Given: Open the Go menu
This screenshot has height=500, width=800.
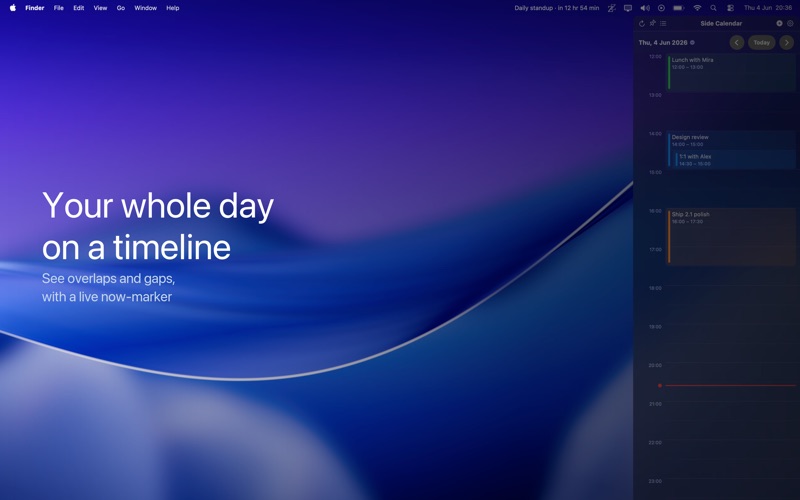Looking at the screenshot, I should click(121, 8).
